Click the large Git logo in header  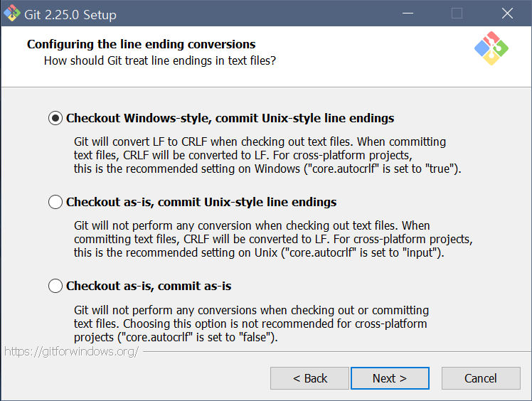tap(491, 48)
